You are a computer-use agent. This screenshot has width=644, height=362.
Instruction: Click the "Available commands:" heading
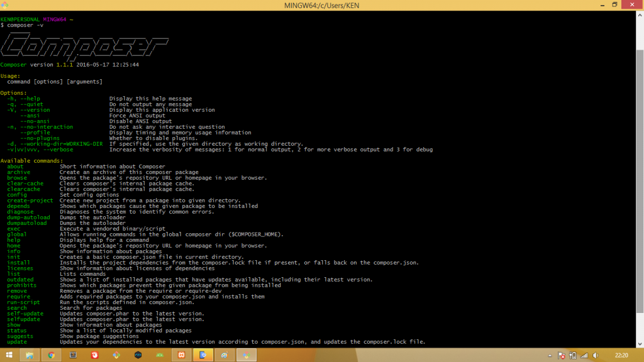click(x=31, y=161)
